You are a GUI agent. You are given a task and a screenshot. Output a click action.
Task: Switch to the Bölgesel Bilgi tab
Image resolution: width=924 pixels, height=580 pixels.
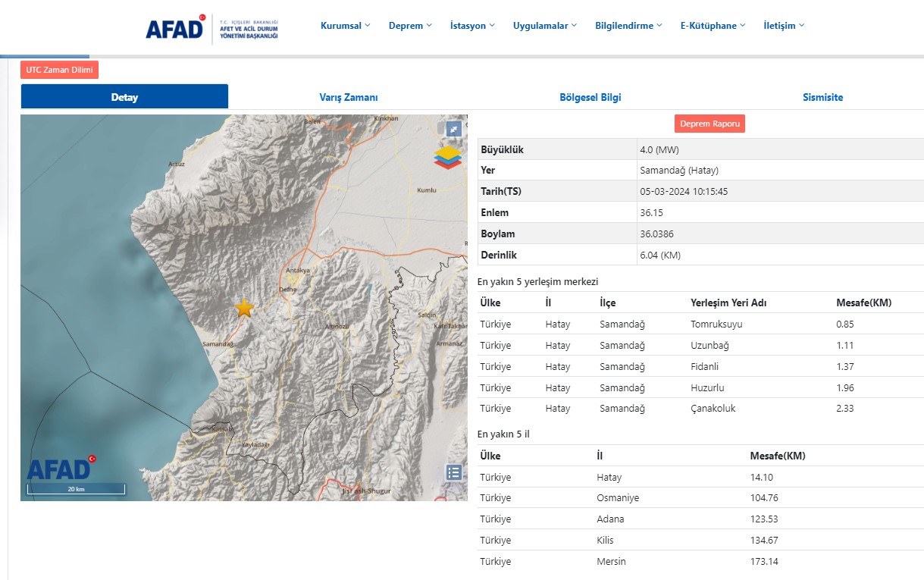590,97
